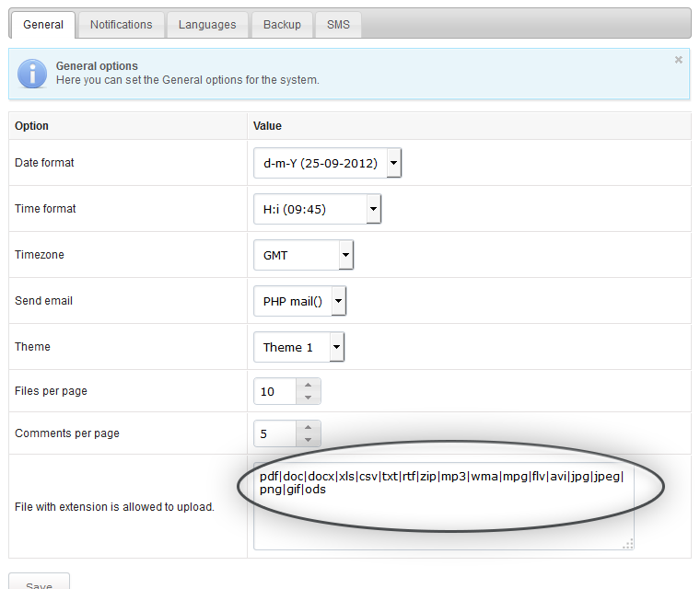Switch to the Backup tab

point(282,25)
